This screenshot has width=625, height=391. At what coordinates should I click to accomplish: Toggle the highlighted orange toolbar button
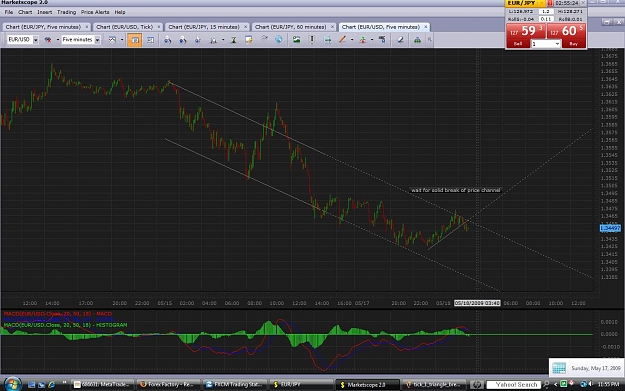point(135,40)
